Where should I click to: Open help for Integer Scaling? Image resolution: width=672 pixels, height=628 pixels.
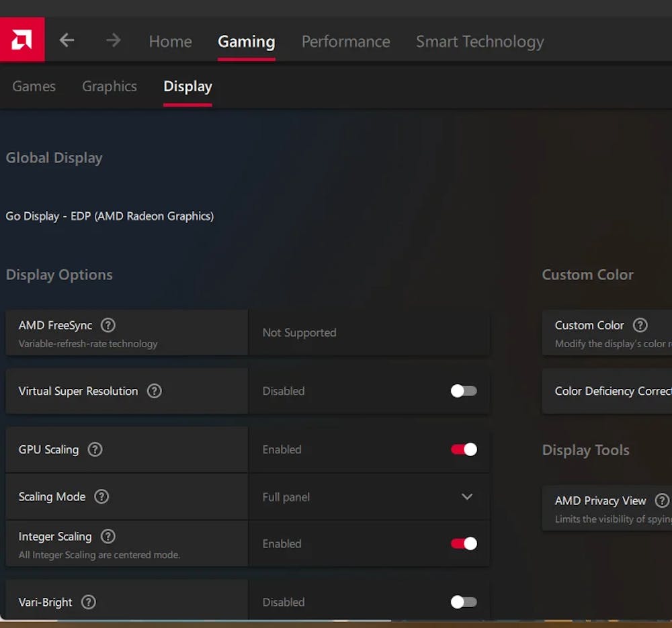pos(108,536)
